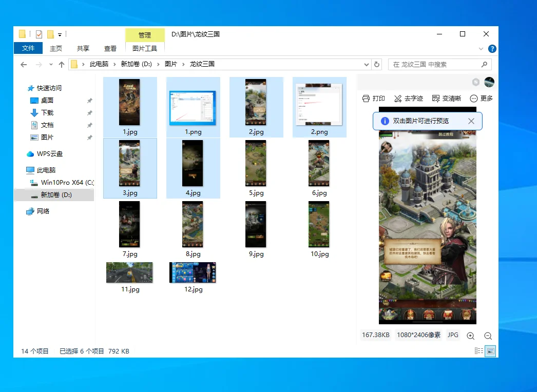
Task: Click the New Folder quick access icon
Action: click(x=50, y=34)
